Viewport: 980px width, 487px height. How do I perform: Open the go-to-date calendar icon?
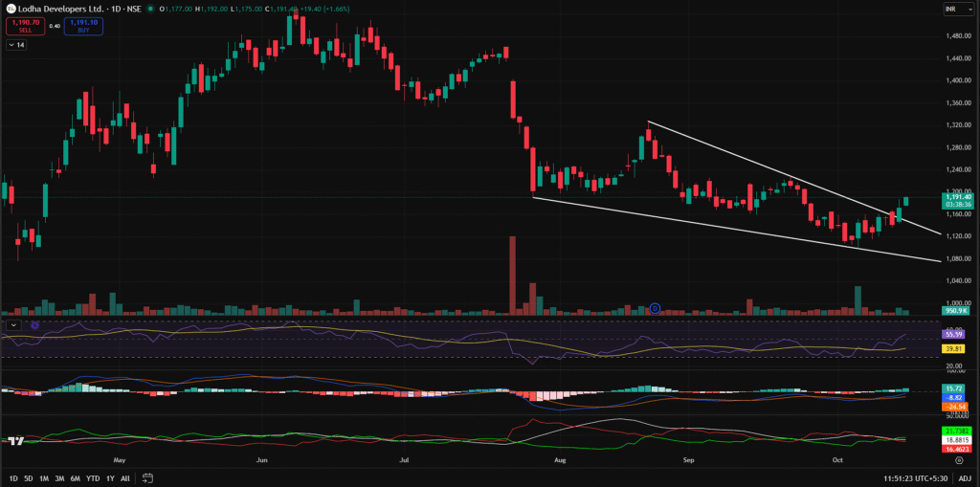149,477
